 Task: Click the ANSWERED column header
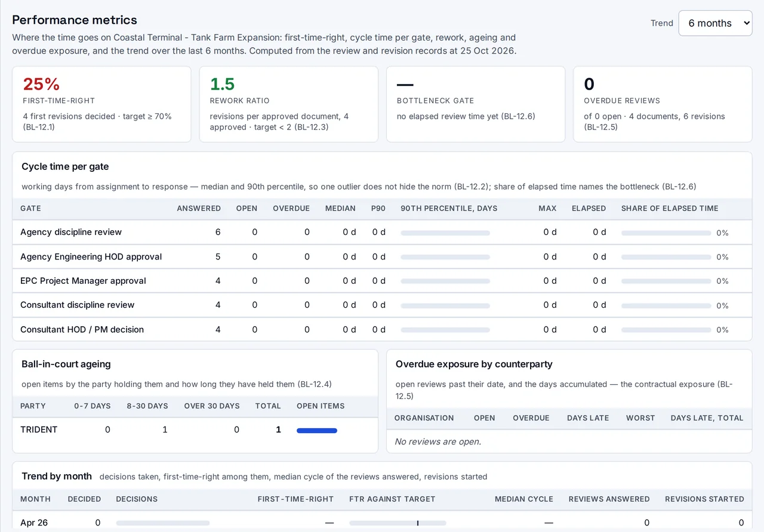click(199, 208)
